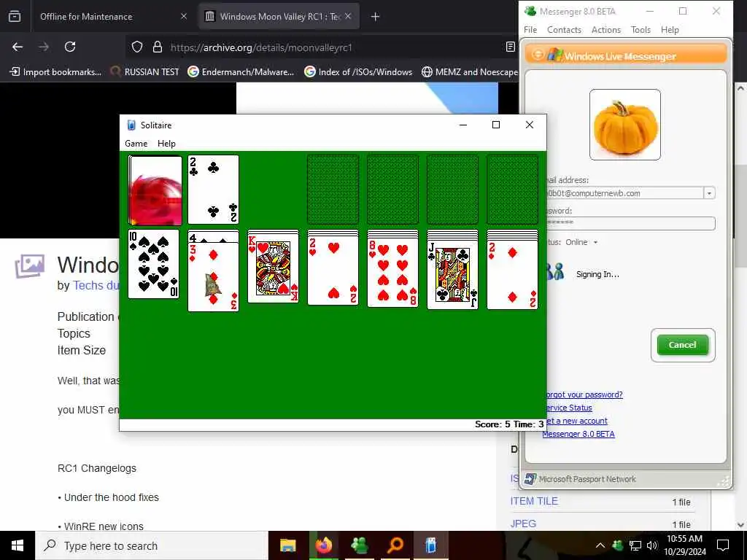
Task: Open Messenger Tools menu
Action: click(x=640, y=29)
